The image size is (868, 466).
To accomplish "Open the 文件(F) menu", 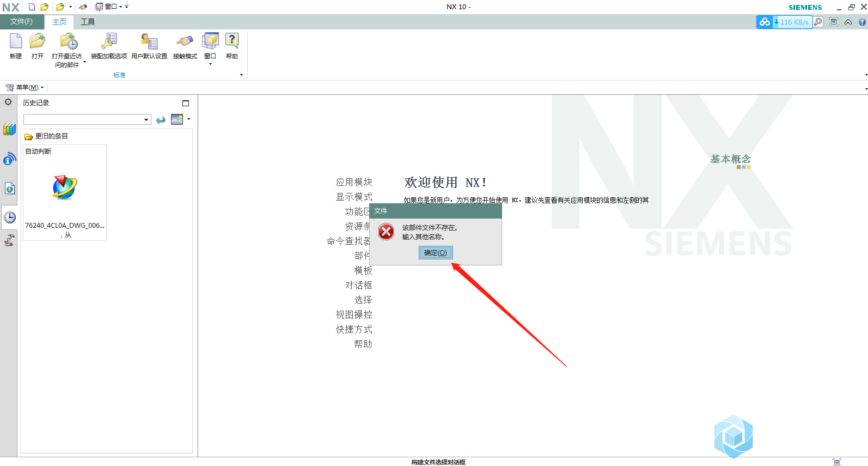I will (x=21, y=22).
